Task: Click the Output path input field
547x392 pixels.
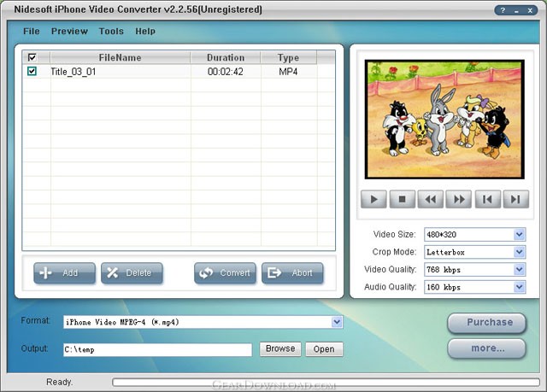Action: [x=157, y=349]
